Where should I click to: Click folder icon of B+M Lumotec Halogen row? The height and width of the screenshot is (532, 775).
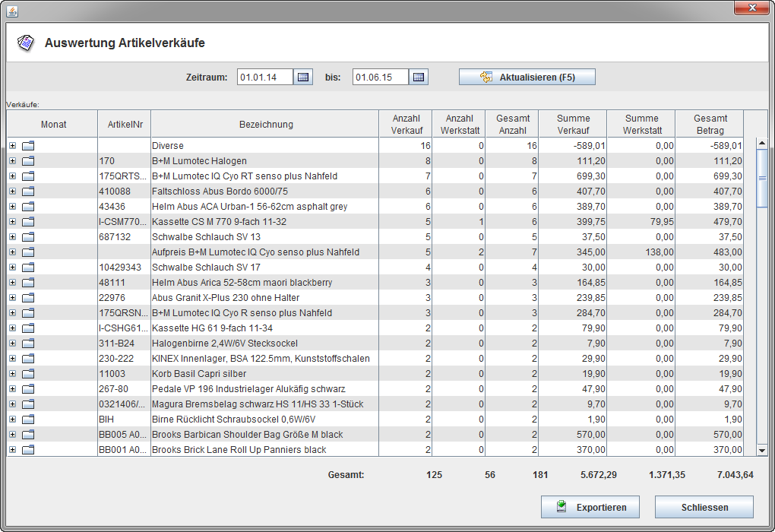coord(29,161)
